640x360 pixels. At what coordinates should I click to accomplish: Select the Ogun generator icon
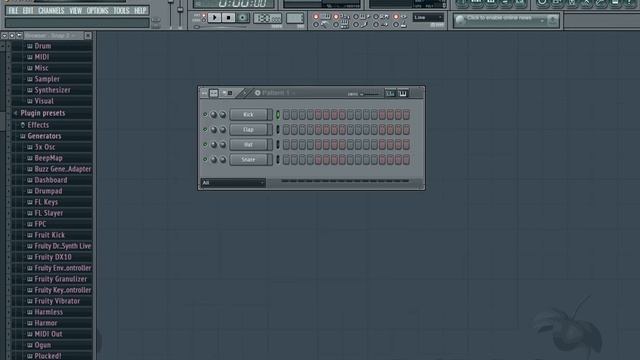(x=30, y=345)
